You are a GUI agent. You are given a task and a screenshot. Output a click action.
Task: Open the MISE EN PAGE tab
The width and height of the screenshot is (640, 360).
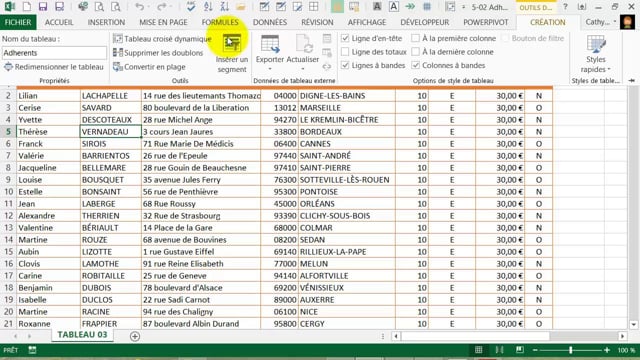pyautogui.click(x=163, y=22)
